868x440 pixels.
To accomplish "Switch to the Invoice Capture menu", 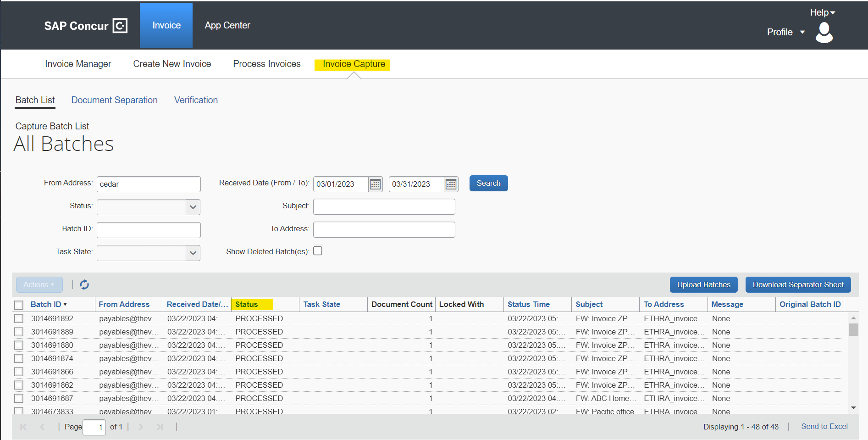I will (354, 64).
